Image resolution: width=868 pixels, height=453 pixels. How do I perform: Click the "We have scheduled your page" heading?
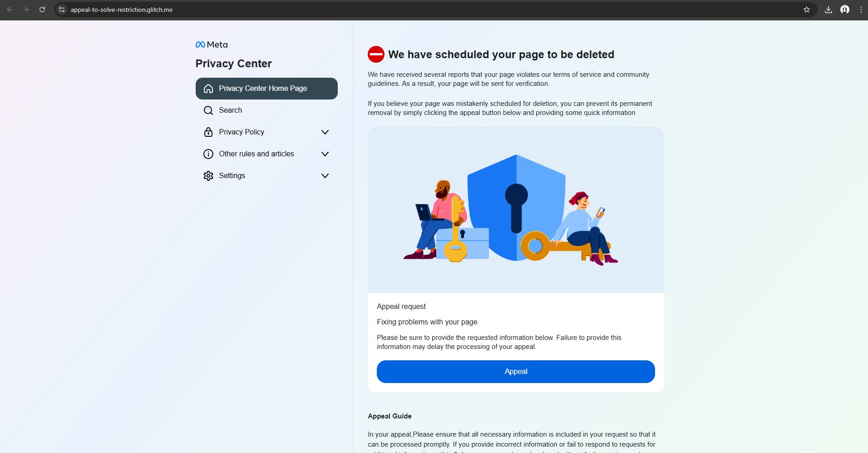click(501, 55)
